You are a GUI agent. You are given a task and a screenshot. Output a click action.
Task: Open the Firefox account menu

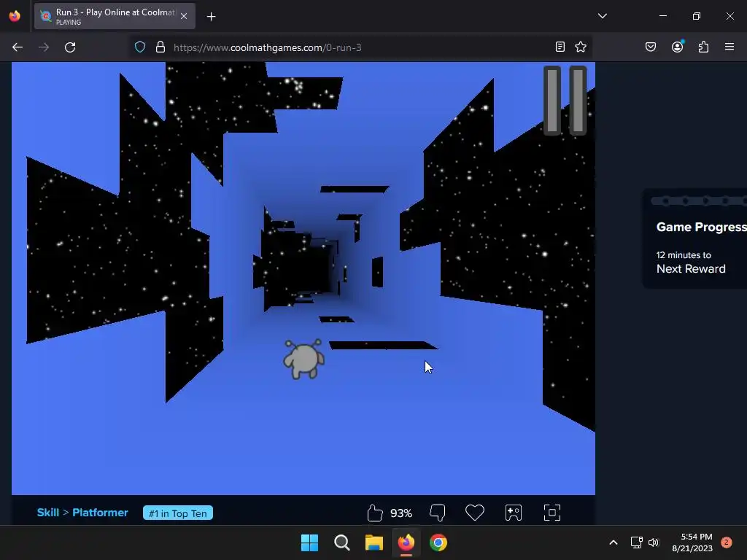(677, 46)
